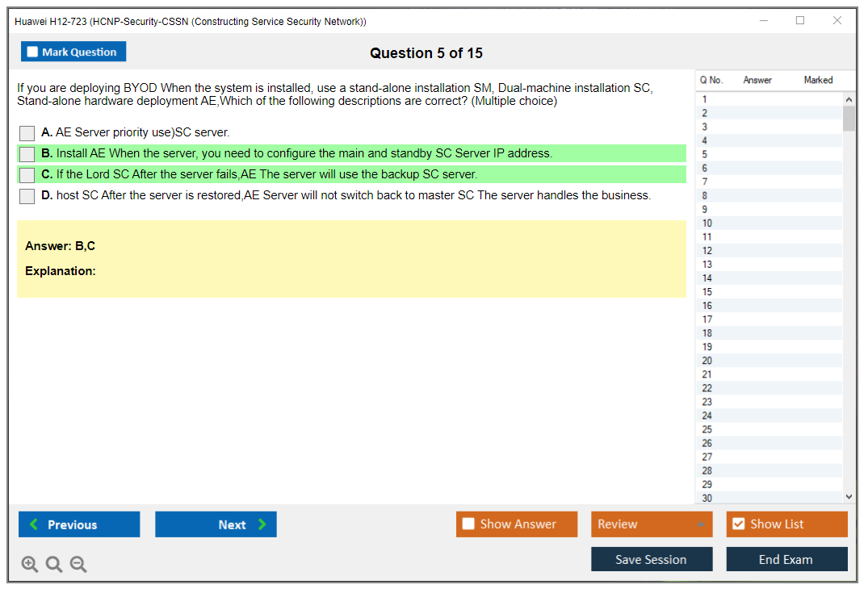868x593 pixels.
Task: Click the zoom reset magnifier icon
Action: 54,565
